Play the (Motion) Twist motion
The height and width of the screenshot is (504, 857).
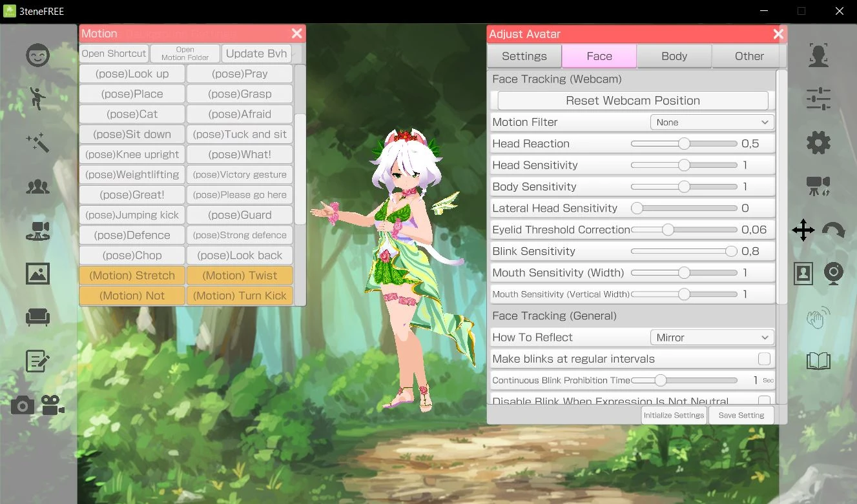point(240,276)
